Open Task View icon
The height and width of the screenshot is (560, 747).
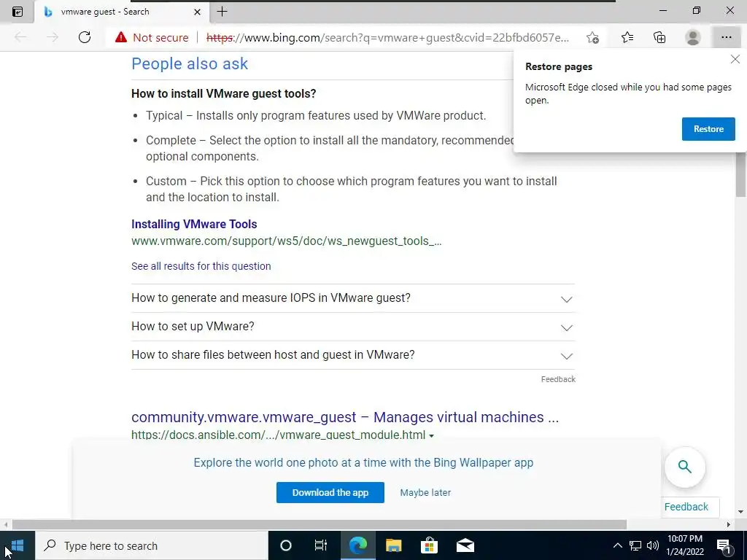321,545
